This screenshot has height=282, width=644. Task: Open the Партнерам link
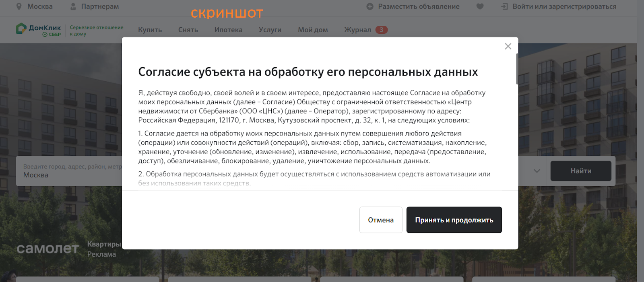click(100, 6)
